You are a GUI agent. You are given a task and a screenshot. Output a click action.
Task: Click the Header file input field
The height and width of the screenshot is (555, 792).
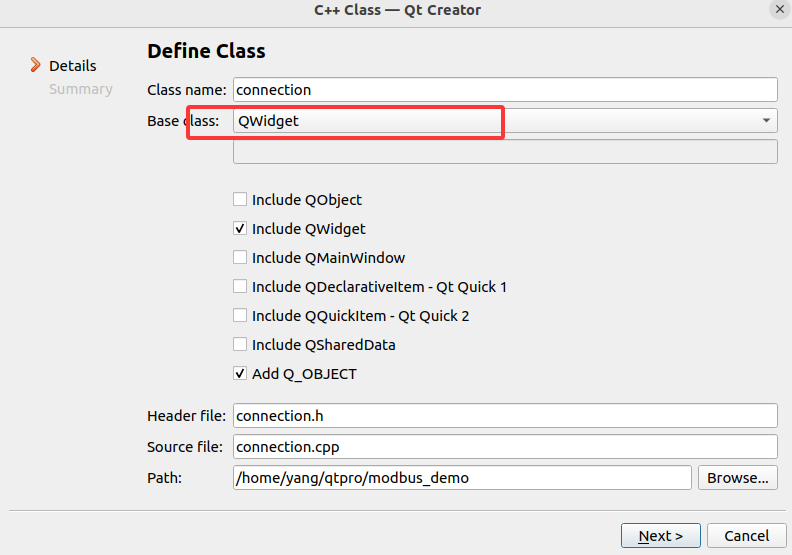click(x=505, y=416)
